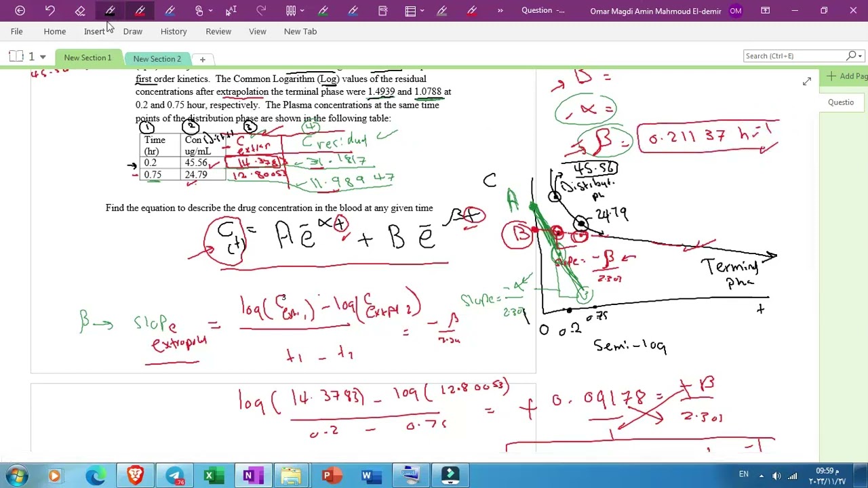This screenshot has width=868, height=488.
Task: Expand the pens gallery dropdown arrow
Action: (x=302, y=11)
